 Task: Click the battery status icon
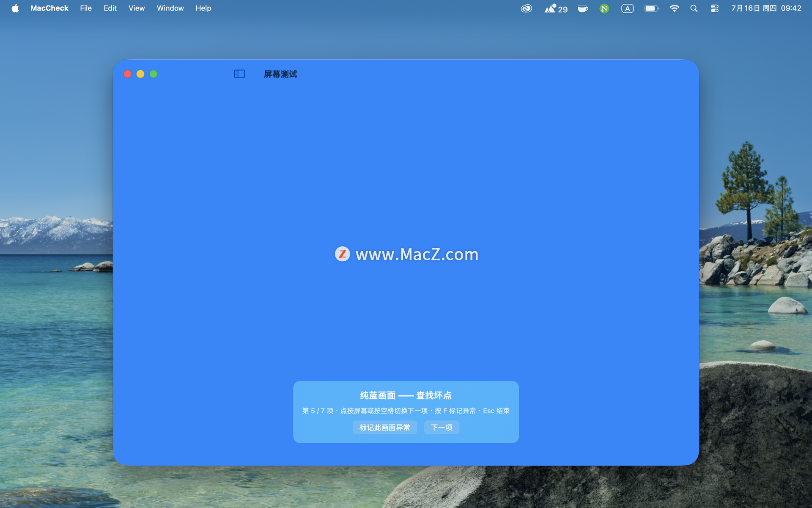[x=651, y=8]
